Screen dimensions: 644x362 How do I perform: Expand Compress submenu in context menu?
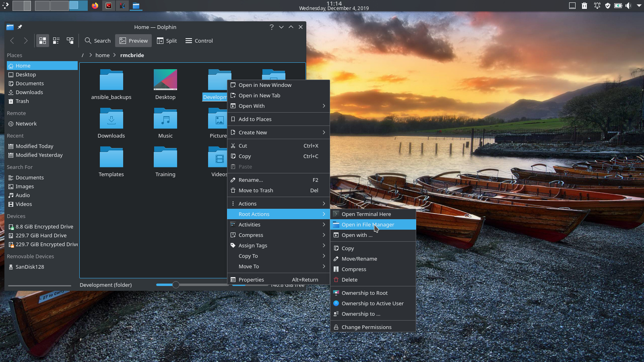279,235
